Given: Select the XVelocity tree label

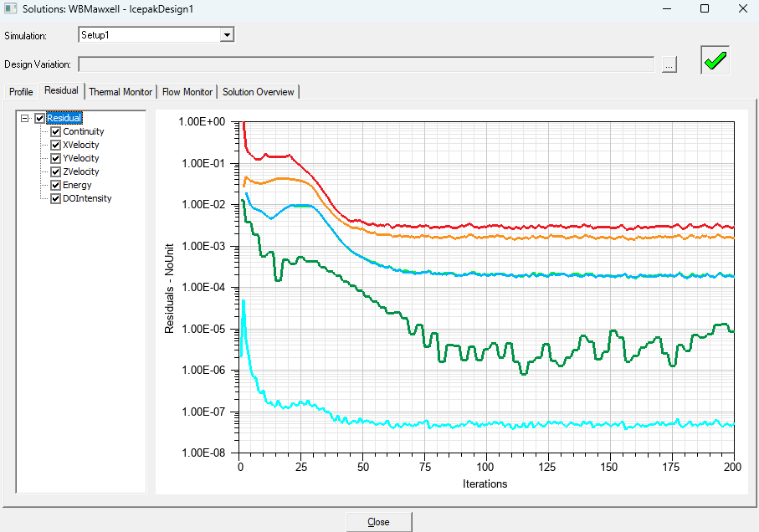Looking at the screenshot, I should (x=81, y=145).
